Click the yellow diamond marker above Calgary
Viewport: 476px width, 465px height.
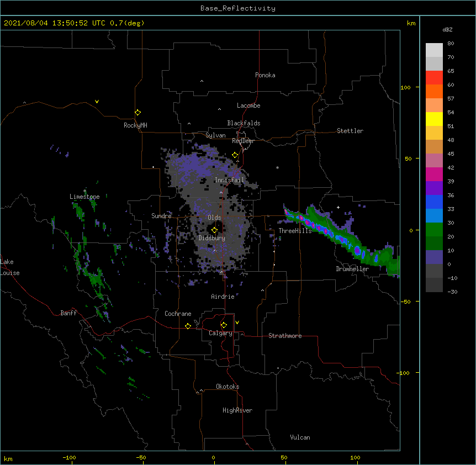tap(224, 325)
